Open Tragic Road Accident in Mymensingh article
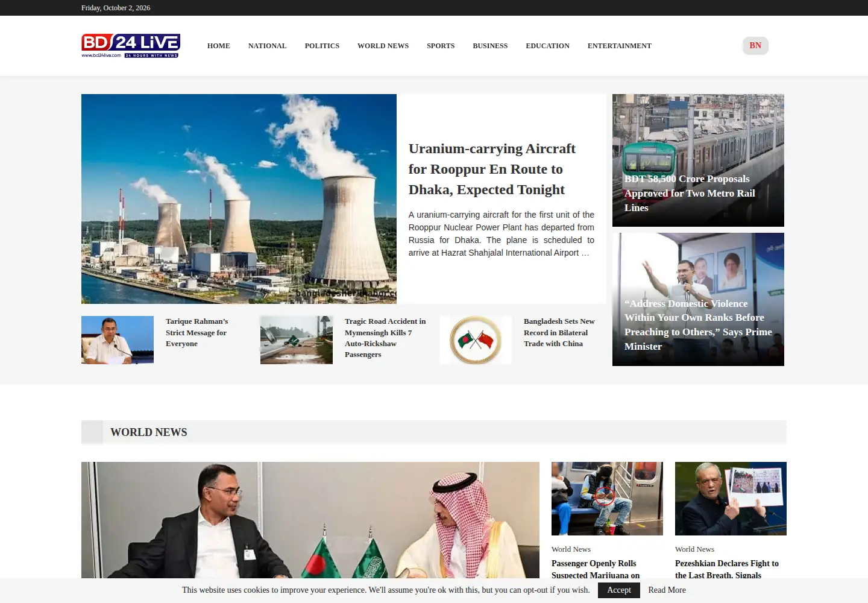 (x=385, y=338)
